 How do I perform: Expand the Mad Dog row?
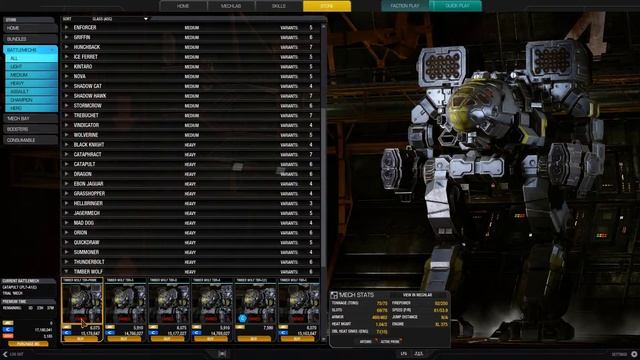[67, 223]
